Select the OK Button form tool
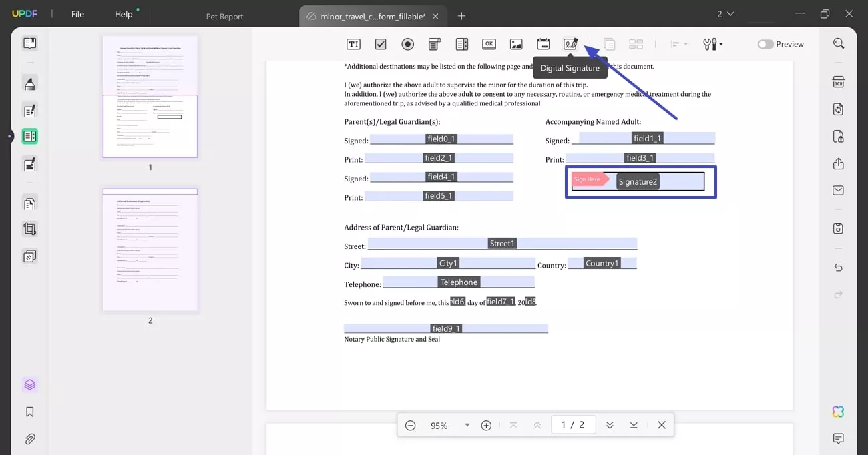 [489, 44]
